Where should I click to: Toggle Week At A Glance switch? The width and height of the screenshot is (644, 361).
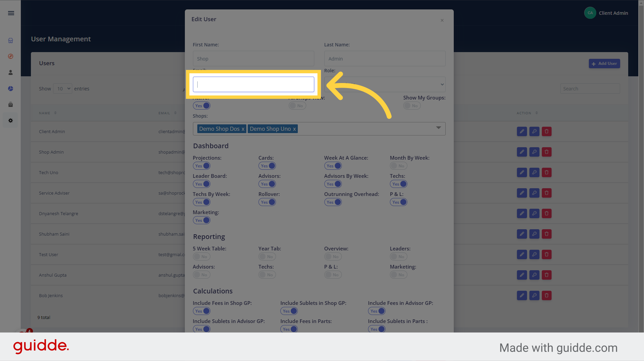point(333,166)
